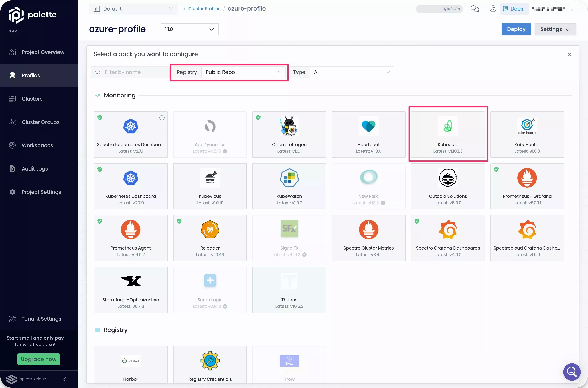The image size is (588, 388).
Task: Select the SignalFX pack
Action: click(x=289, y=238)
